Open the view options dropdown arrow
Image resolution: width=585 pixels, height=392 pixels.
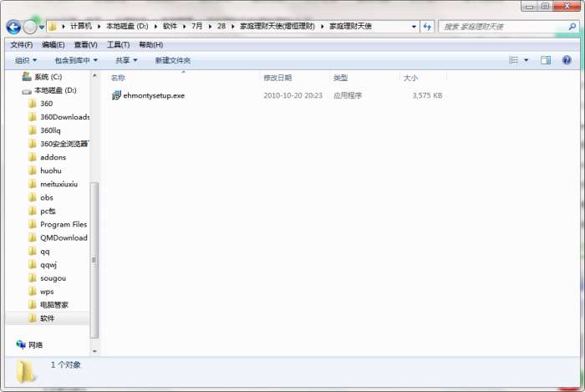pyautogui.click(x=526, y=60)
